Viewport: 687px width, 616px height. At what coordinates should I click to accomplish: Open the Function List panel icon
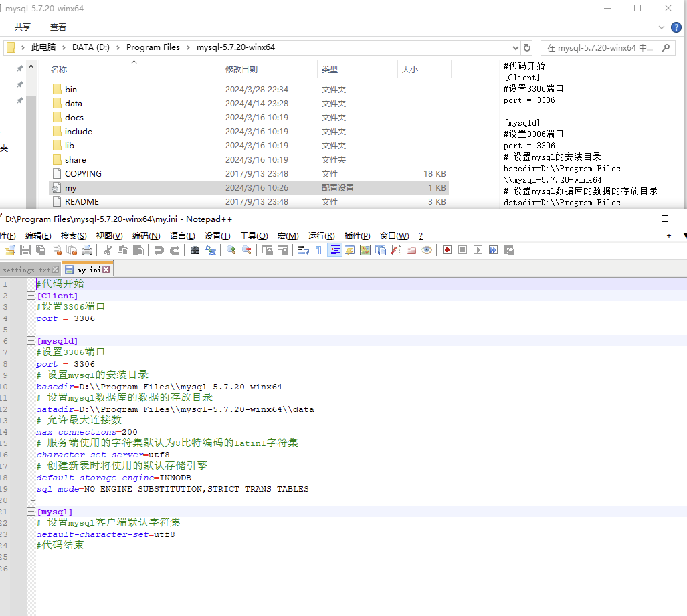(x=396, y=250)
